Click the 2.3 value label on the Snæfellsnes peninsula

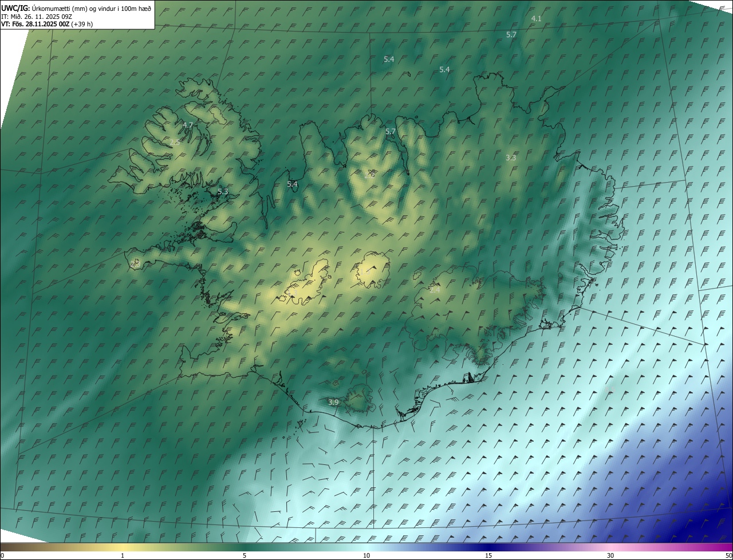pyautogui.click(x=135, y=263)
